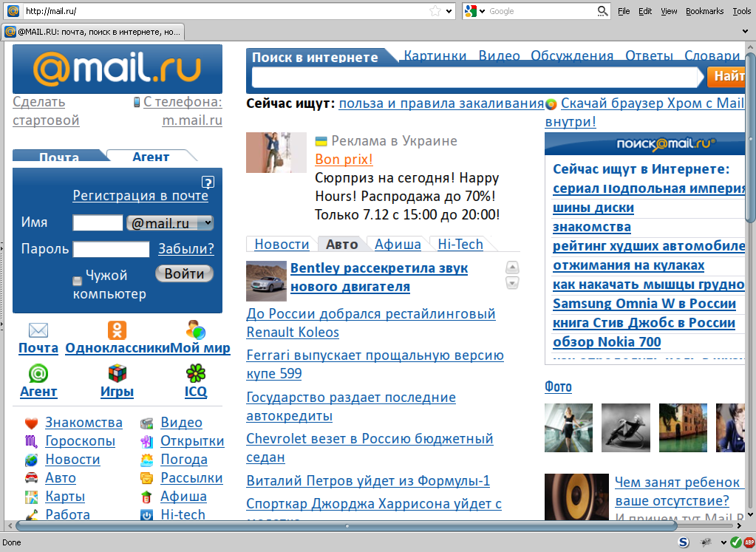Open the Bon prix! ad link

344,159
